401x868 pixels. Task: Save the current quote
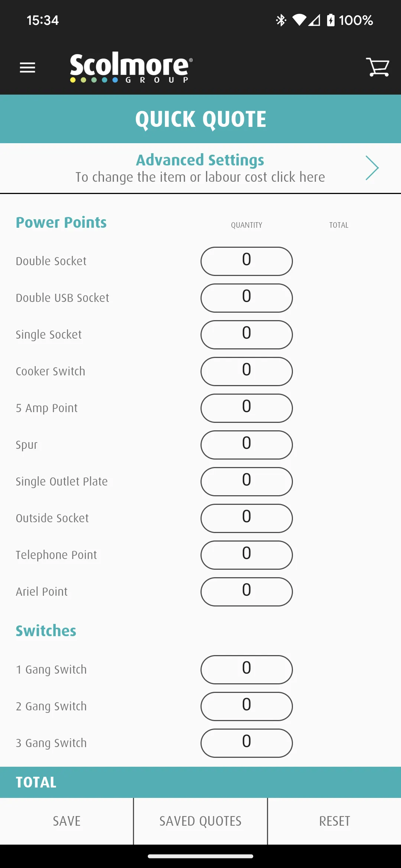pyautogui.click(x=66, y=821)
